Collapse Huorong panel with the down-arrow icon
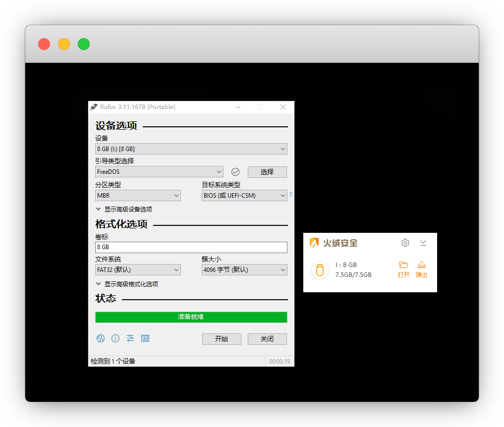The height and width of the screenshot is (427, 504). tap(423, 243)
